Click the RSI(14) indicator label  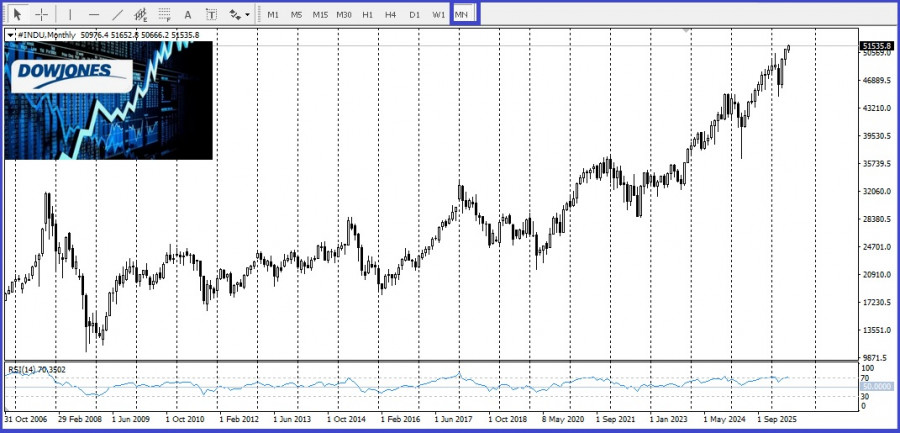36,370
